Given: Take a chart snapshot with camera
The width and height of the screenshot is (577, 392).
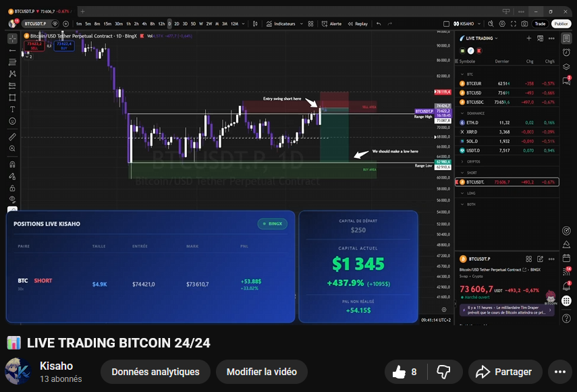Looking at the screenshot, I should click(x=524, y=24).
